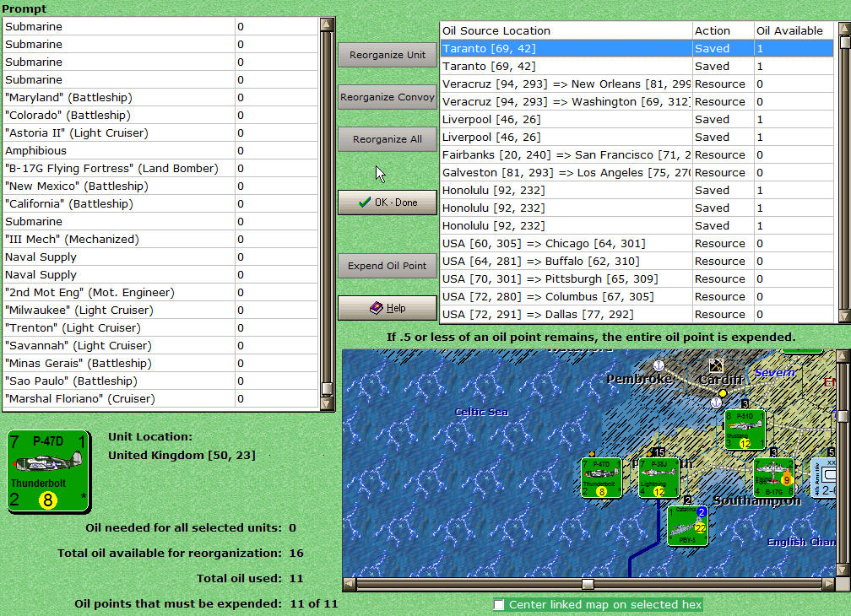Click the Cardiff factory icon on map
This screenshot has width=851, height=616.
click(x=716, y=365)
